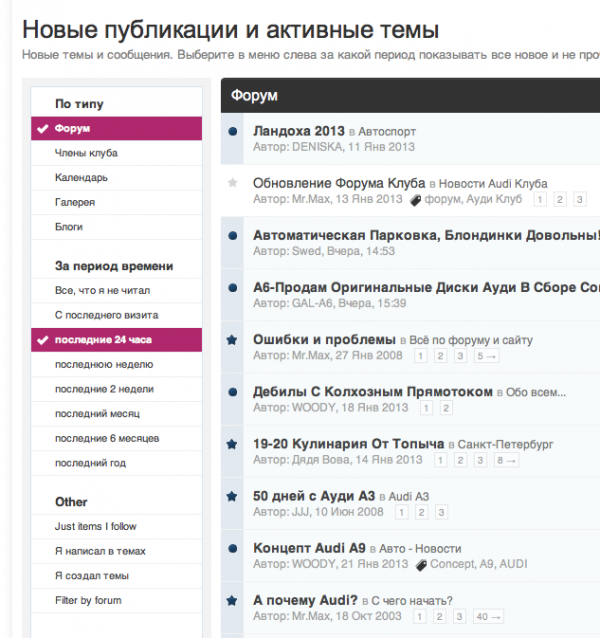Screen dimensions: 600x638
Task: Select последний год period
Action: coord(116,463)
